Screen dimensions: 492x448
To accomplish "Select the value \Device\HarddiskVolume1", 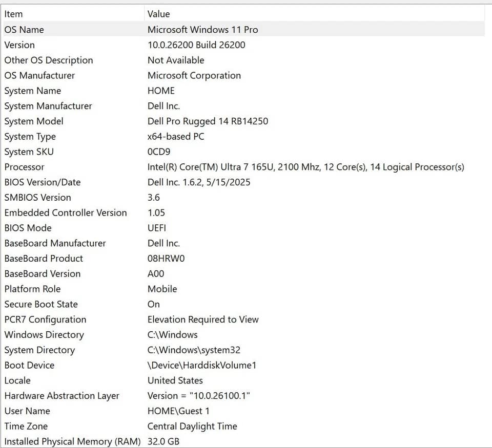I will pyautogui.click(x=202, y=365).
